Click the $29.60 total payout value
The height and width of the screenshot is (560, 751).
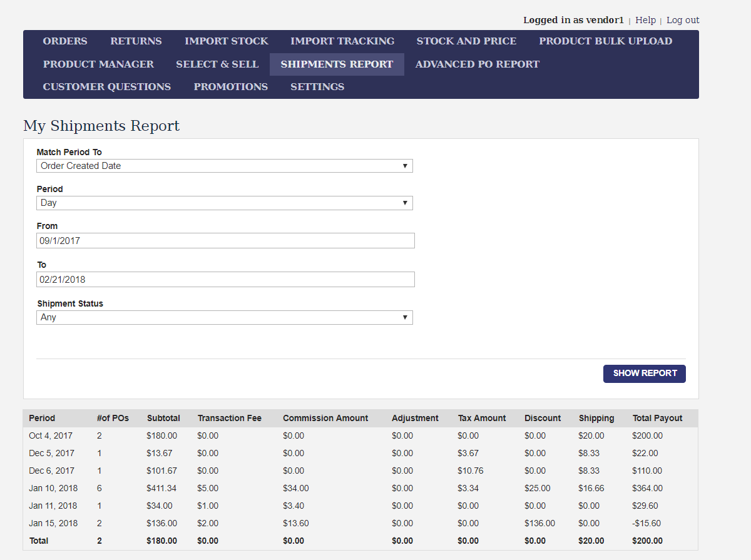tap(645, 506)
